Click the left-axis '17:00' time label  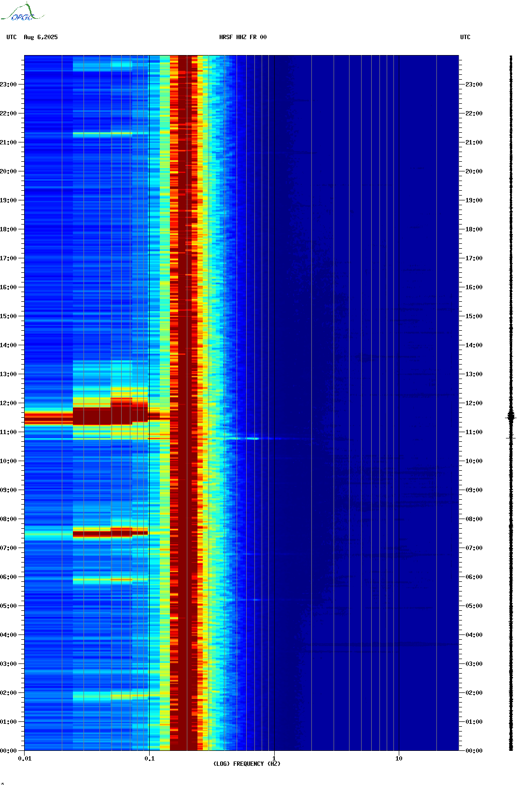pyautogui.click(x=8, y=258)
